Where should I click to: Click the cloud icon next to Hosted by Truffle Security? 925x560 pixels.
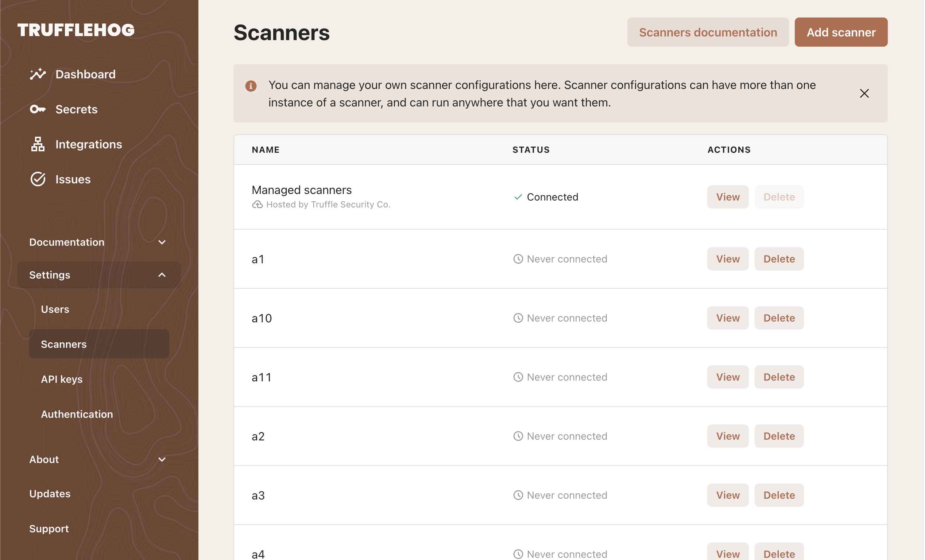257,204
